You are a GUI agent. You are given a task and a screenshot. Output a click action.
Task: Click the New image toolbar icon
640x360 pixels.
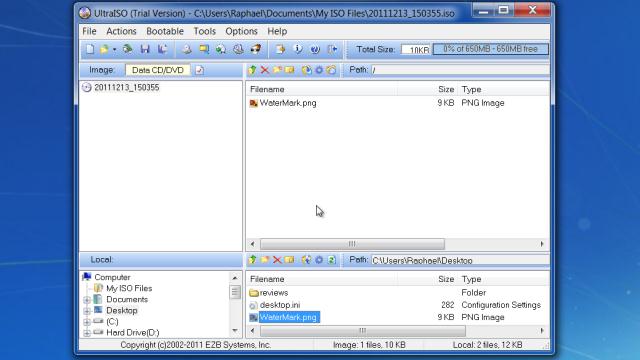(90, 49)
